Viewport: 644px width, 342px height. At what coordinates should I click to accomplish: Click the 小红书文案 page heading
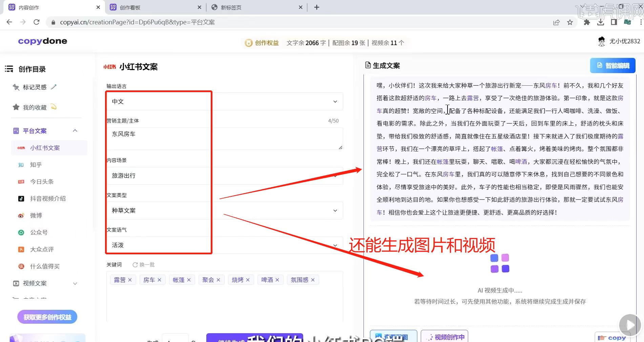(x=139, y=67)
